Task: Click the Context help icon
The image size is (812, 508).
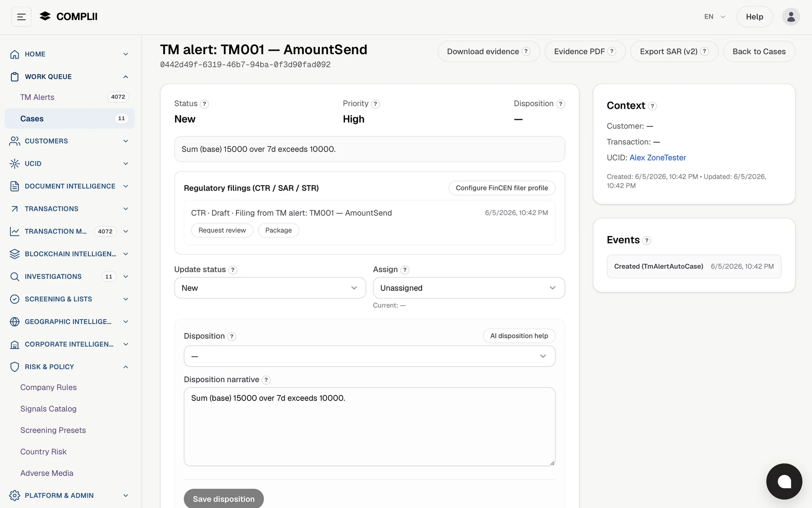Action: (652, 106)
